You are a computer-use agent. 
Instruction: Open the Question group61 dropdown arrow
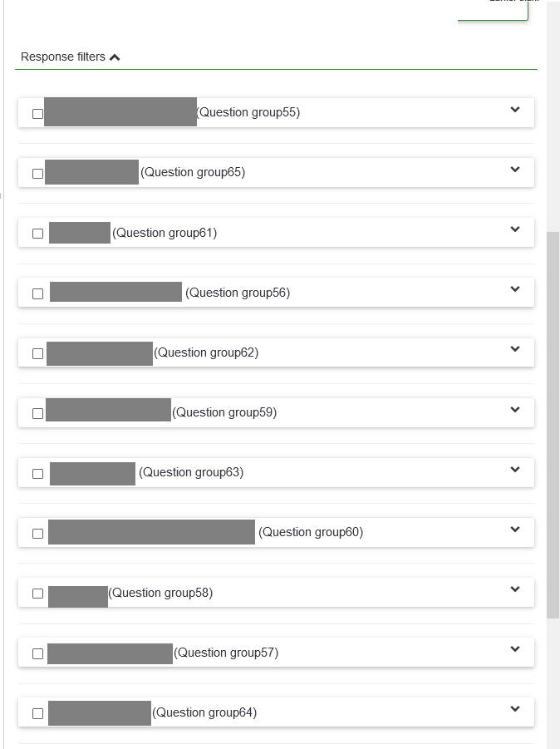[x=515, y=229]
